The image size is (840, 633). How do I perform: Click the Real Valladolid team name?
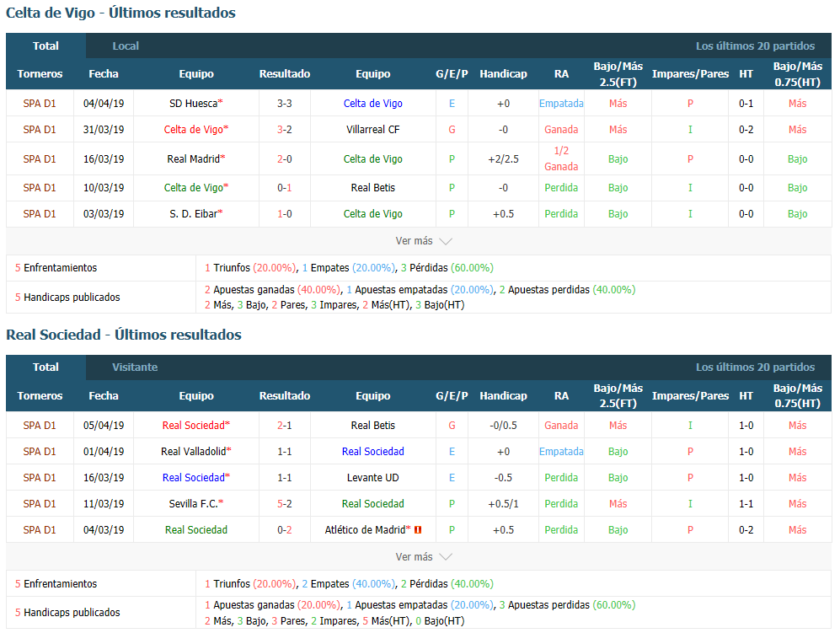(194, 452)
